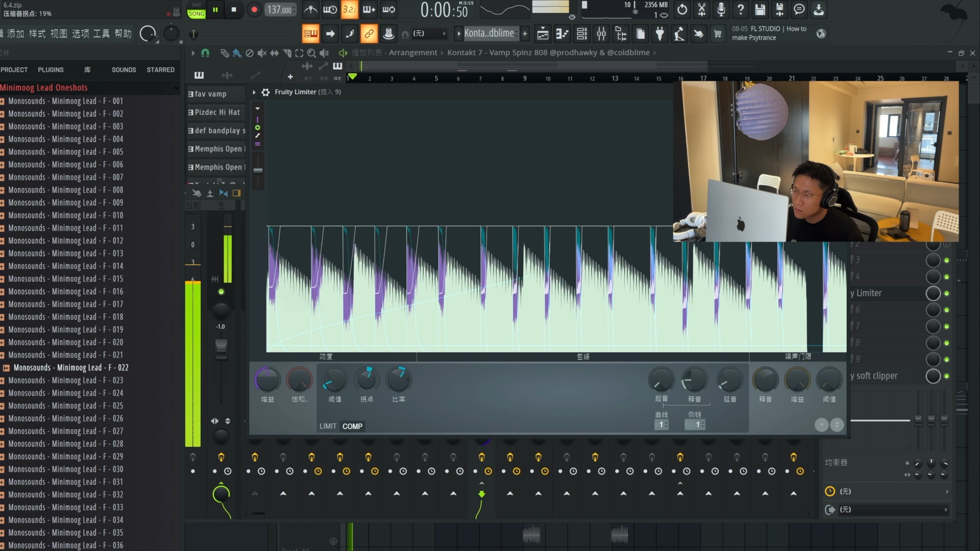Click the tempo field showing 137.000
This screenshot has height=551, width=980.
click(280, 10)
